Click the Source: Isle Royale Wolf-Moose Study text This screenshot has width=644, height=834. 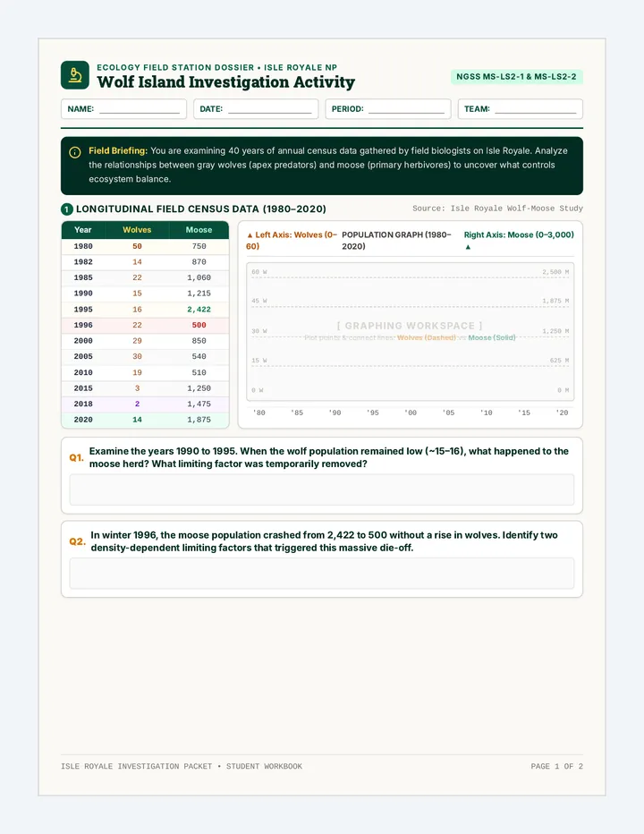pos(497,208)
